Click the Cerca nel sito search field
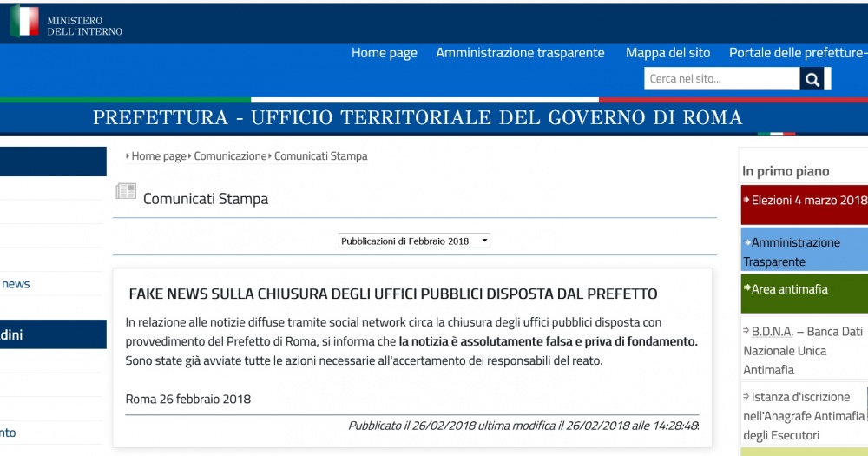868x456 pixels. [x=721, y=79]
